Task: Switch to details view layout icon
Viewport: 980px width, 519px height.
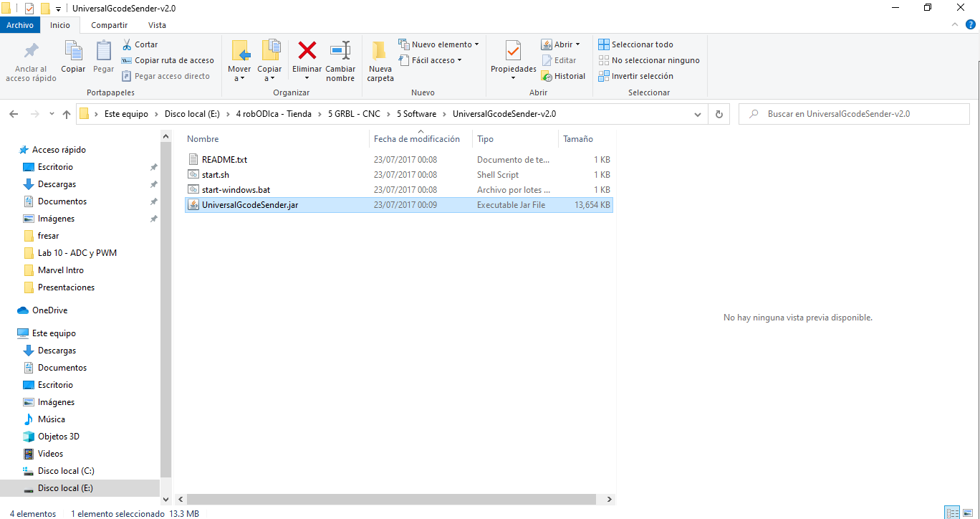Action: [952, 513]
